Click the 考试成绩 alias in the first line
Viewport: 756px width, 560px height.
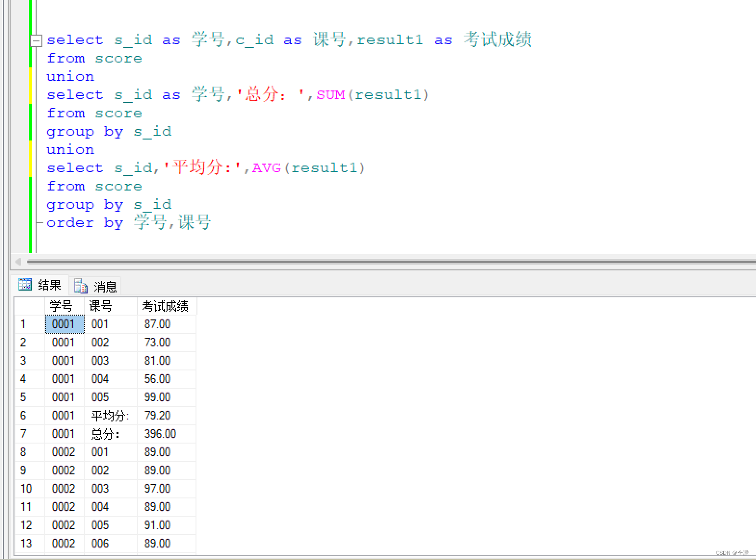pos(497,39)
